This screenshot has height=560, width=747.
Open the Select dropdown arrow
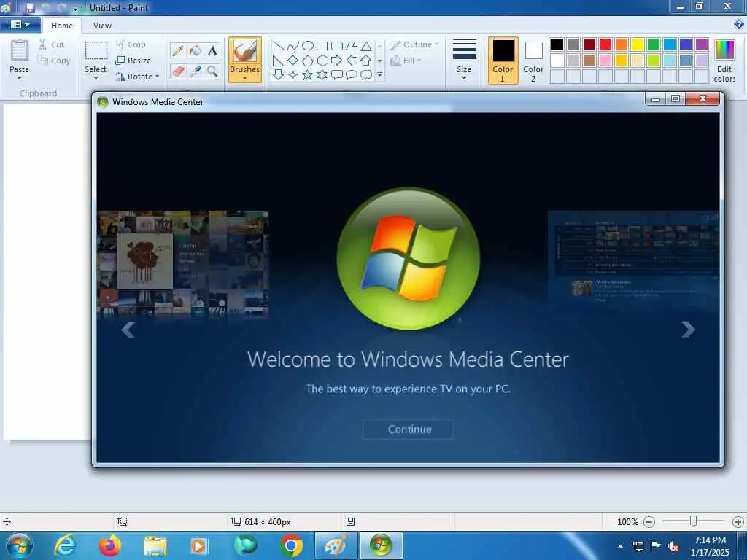96,79
